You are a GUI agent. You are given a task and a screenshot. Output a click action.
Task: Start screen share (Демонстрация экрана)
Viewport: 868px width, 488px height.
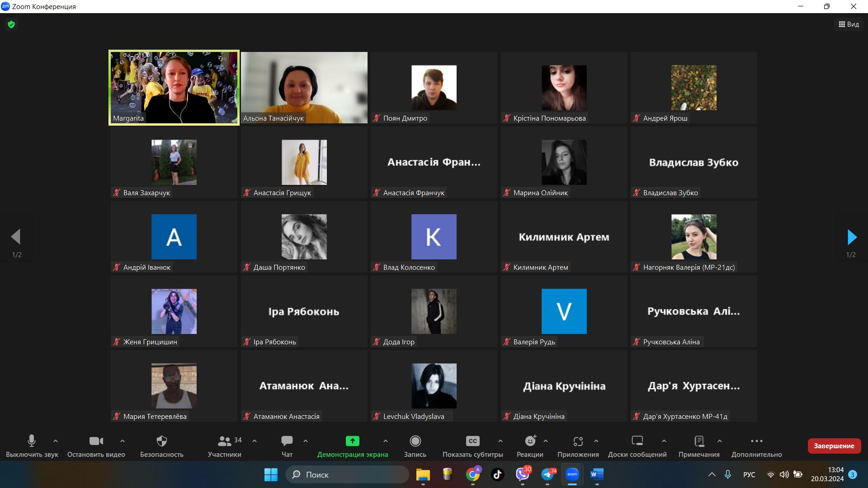[352, 441]
